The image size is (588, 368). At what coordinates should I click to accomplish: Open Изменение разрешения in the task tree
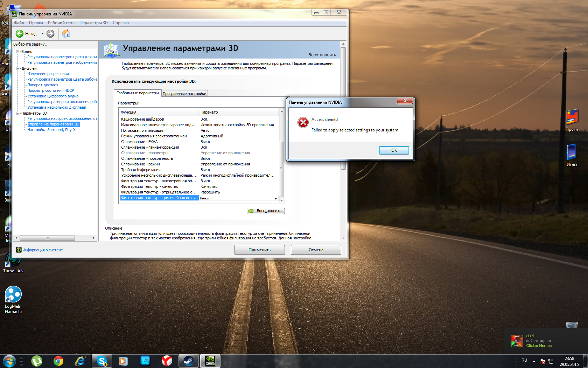[x=48, y=74]
